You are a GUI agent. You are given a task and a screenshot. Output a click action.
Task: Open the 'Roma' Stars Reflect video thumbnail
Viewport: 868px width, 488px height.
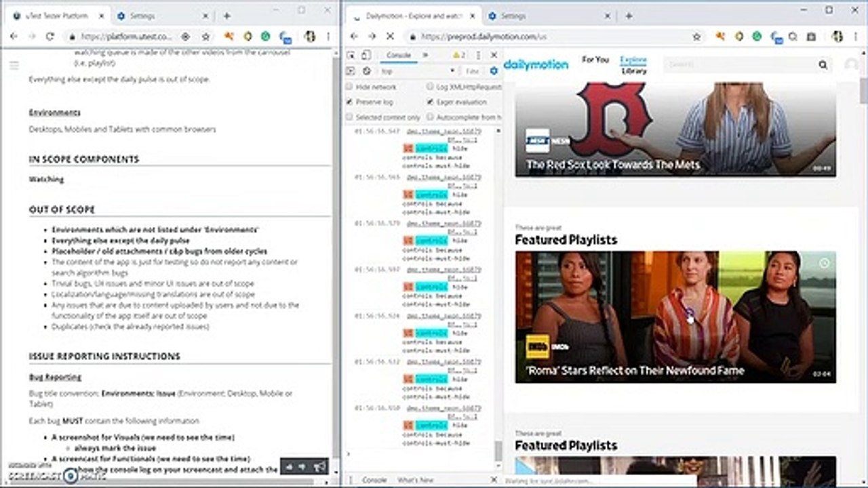point(675,317)
